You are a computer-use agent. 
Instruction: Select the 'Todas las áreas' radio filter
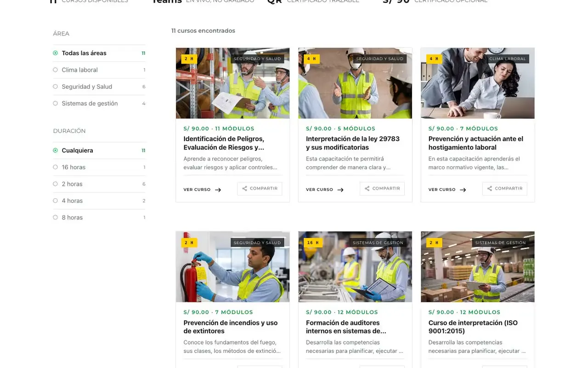(99, 53)
